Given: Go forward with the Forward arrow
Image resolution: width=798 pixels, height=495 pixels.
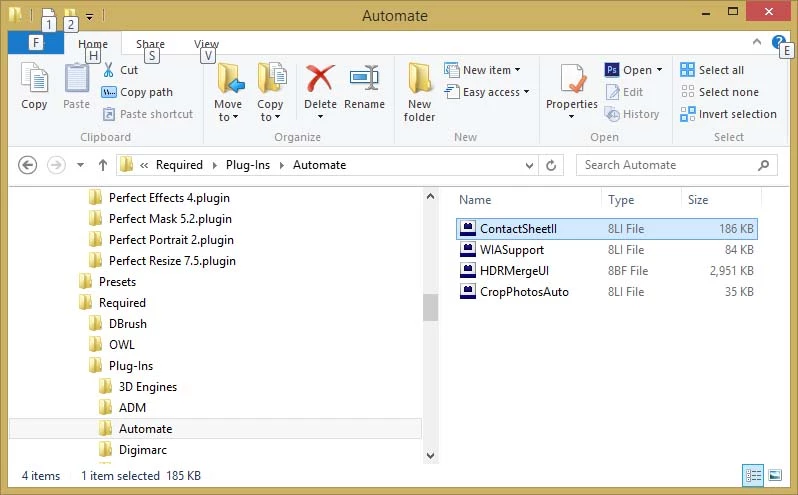Looking at the screenshot, I should 56,165.
